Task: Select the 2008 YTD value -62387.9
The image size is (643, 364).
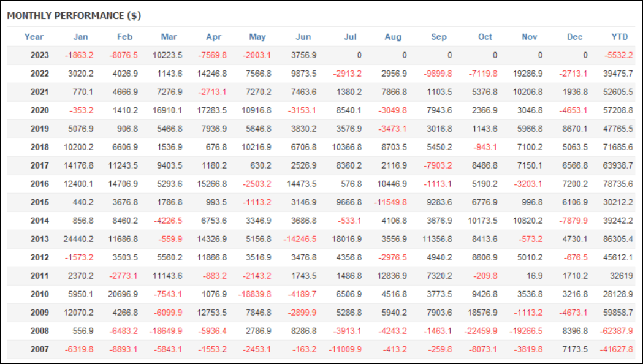Action: 617,331
